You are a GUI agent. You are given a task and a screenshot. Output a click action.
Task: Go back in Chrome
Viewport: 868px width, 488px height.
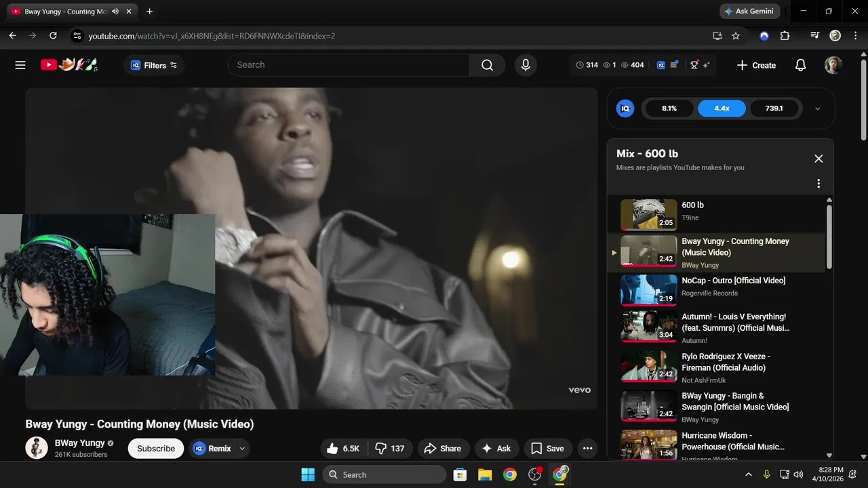click(x=12, y=36)
